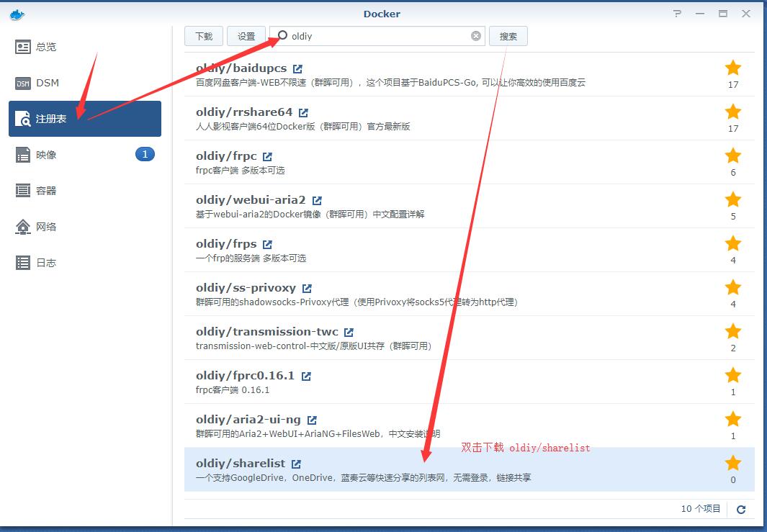The width and height of the screenshot is (767, 532).
Task: Open the 容器 containers section
Action: (85, 191)
